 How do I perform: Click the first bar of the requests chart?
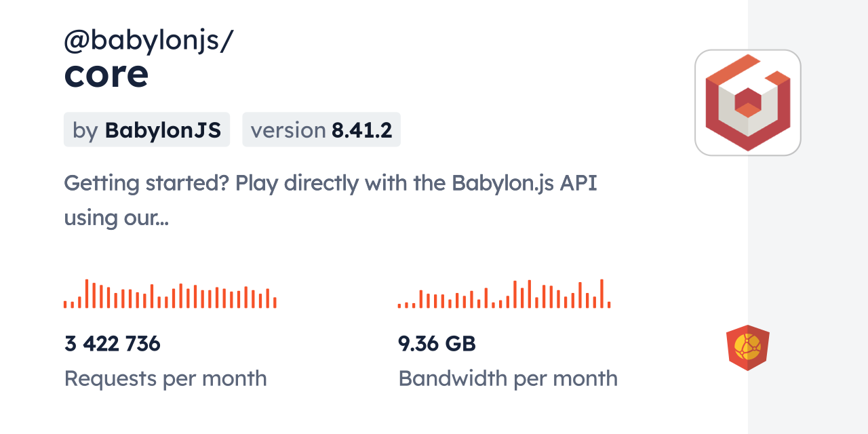[65, 304]
